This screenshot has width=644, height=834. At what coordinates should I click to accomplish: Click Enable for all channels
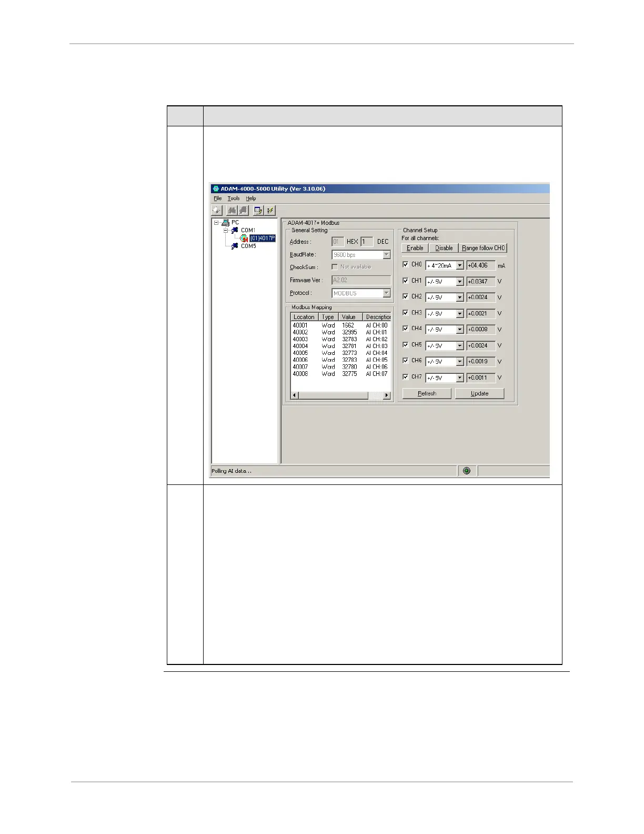click(x=415, y=248)
